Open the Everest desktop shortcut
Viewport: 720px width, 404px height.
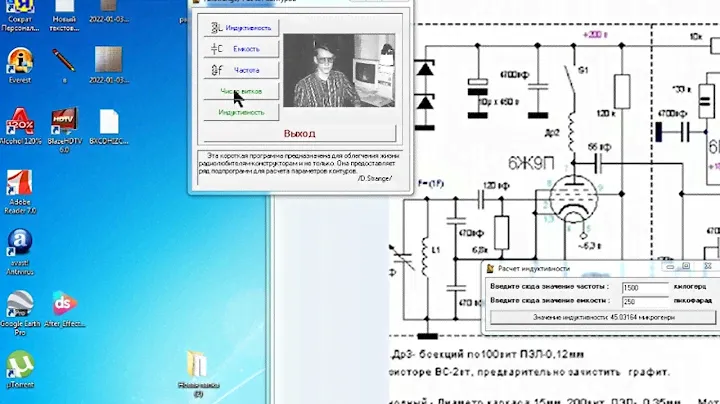(x=19, y=60)
